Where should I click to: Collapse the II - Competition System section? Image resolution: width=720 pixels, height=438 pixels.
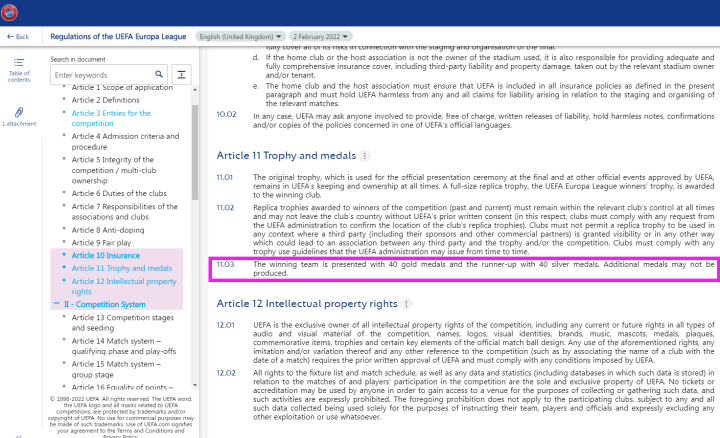pyautogui.click(x=57, y=304)
